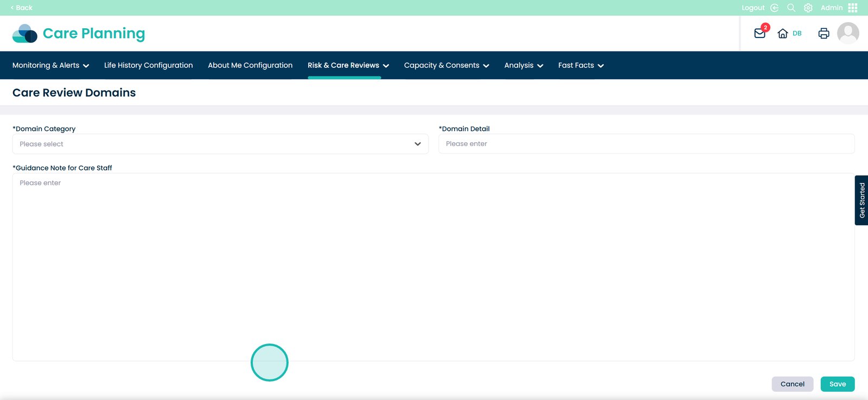
Task: Open the About Me Configuration tab
Action: pos(250,65)
